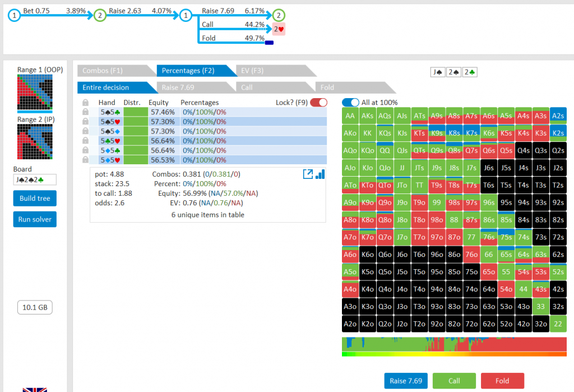Click the lock icon beside 5♦5♥ row
This screenshot has height=392, width=574.
coord(85,160)
